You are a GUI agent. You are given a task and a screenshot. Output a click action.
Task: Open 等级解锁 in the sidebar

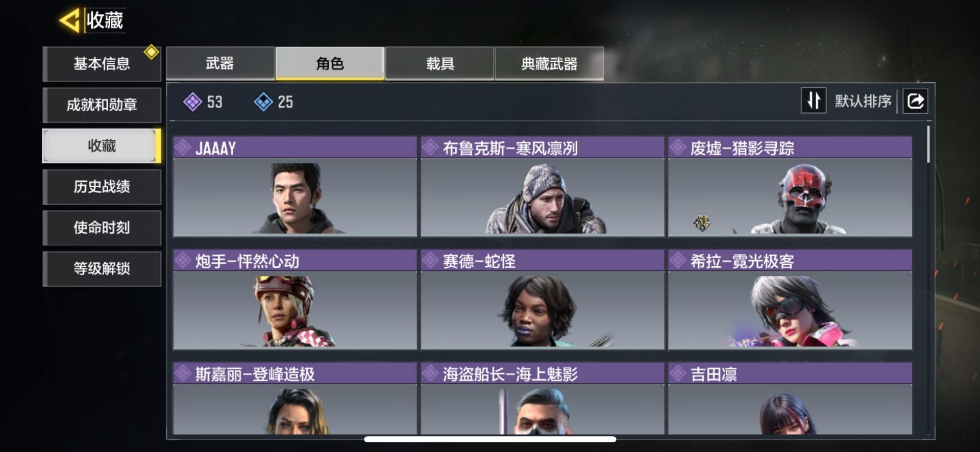coord(102,268)
